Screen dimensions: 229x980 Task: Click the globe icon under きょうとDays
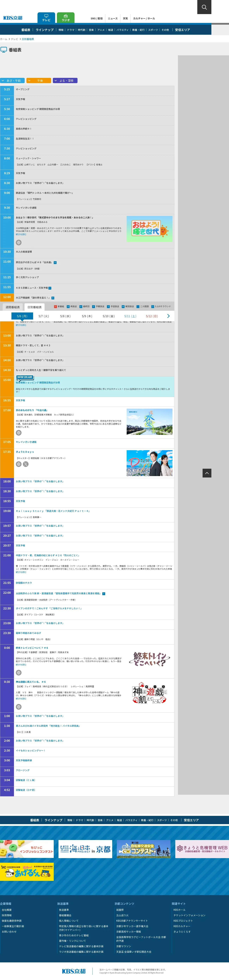[x=19, y=464]
